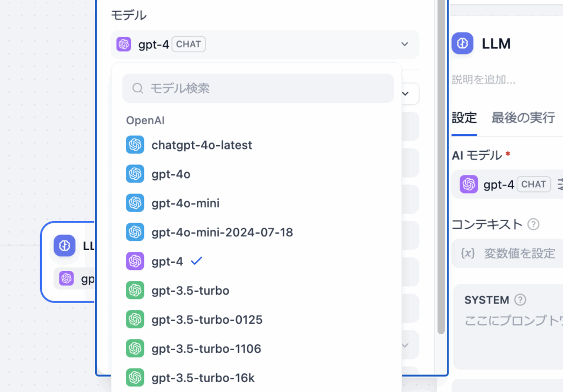Click the vertical scrollbar in the model panel
Viewport: 563px width, 392px height.
[x=441, y=165]
